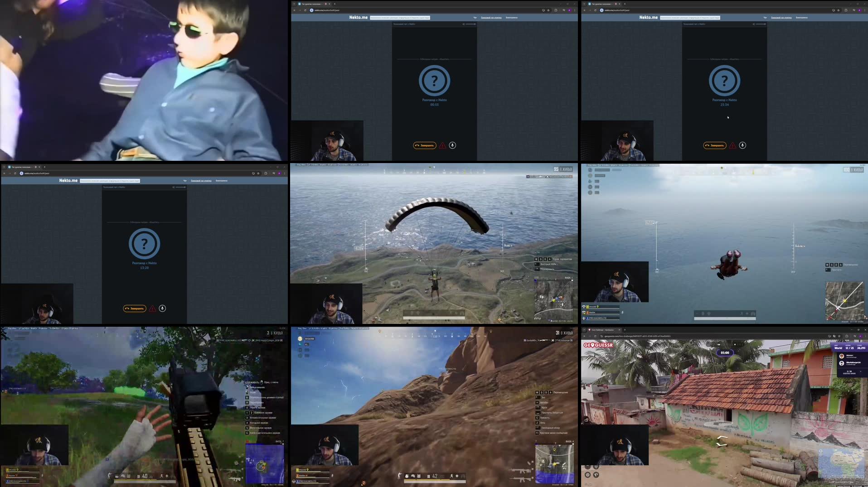
Task: Open the minimap in the skydiving freefall frame
Action: click(x=844, y=301)
